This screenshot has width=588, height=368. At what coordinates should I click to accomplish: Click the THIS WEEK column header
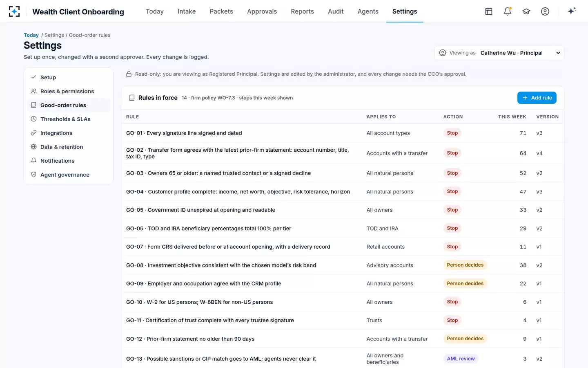pos(512,117)
